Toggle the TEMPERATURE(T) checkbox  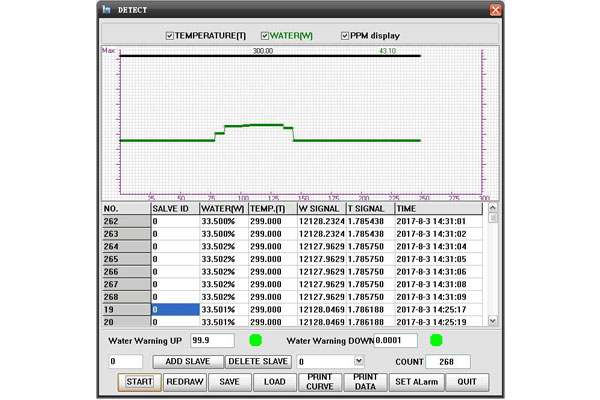coord(170,35)
